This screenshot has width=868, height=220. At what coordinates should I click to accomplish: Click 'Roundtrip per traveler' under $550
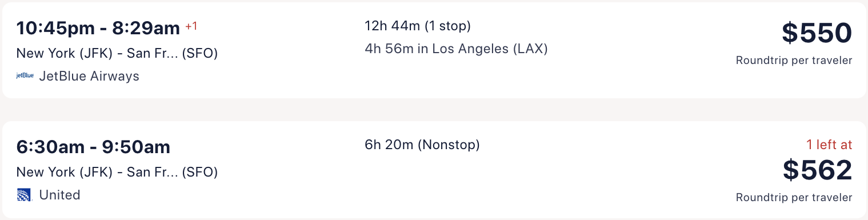tap(794, 60)
